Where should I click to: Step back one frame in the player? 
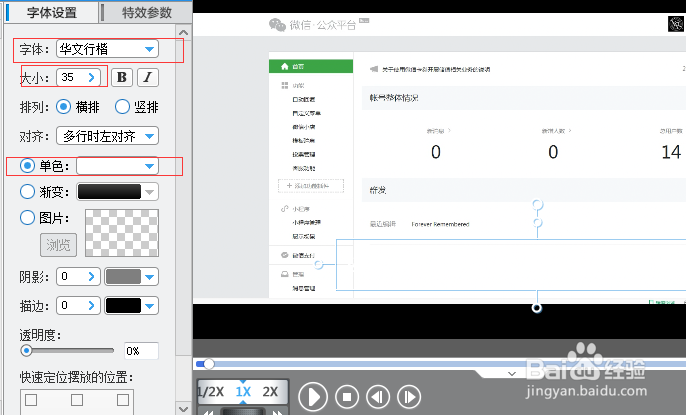tap(378, 397)
